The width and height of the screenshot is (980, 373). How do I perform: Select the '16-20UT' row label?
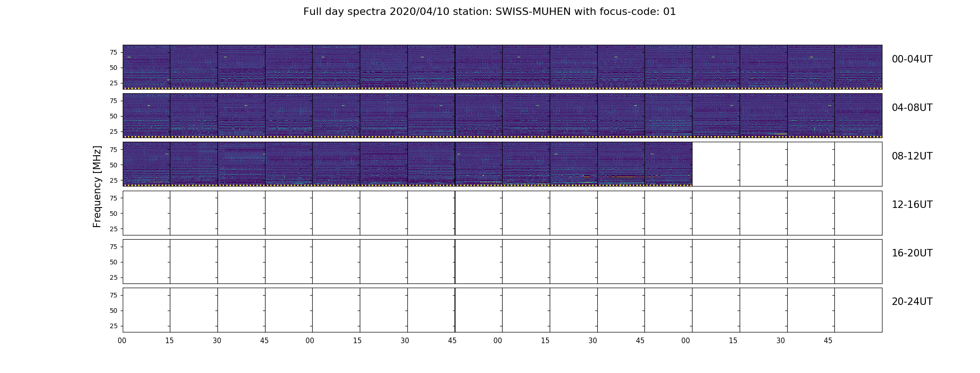click(x=912, y=253)
